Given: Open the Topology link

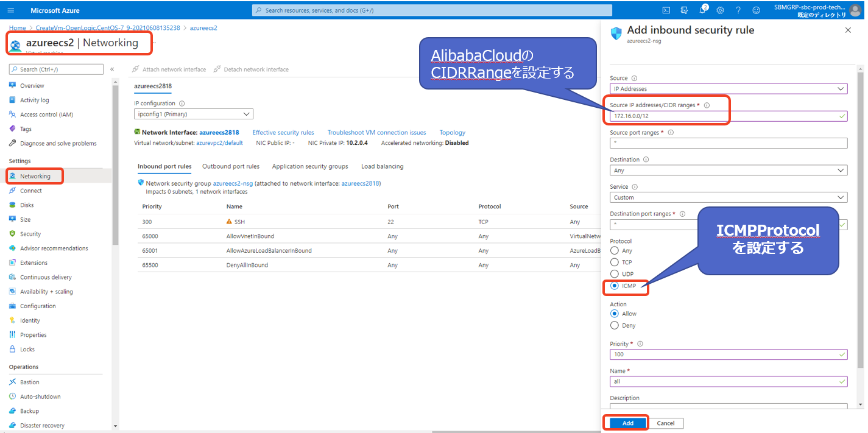Looking at the screenshot, I should tap(453, 132).
